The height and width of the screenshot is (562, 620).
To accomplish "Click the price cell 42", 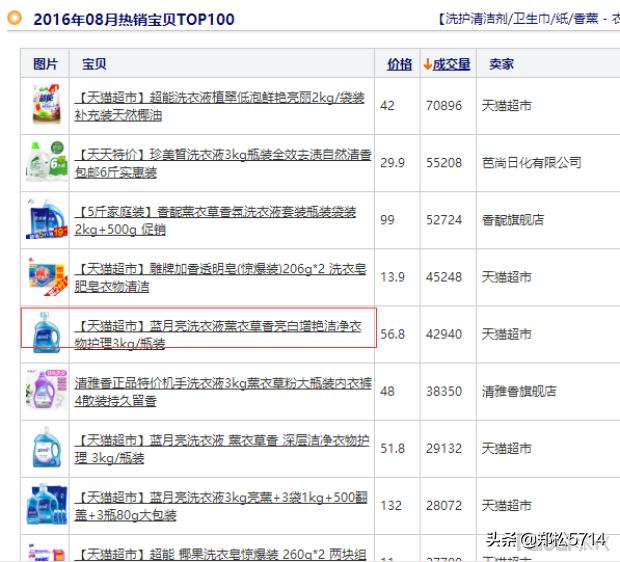I will [x=387, y=106].
